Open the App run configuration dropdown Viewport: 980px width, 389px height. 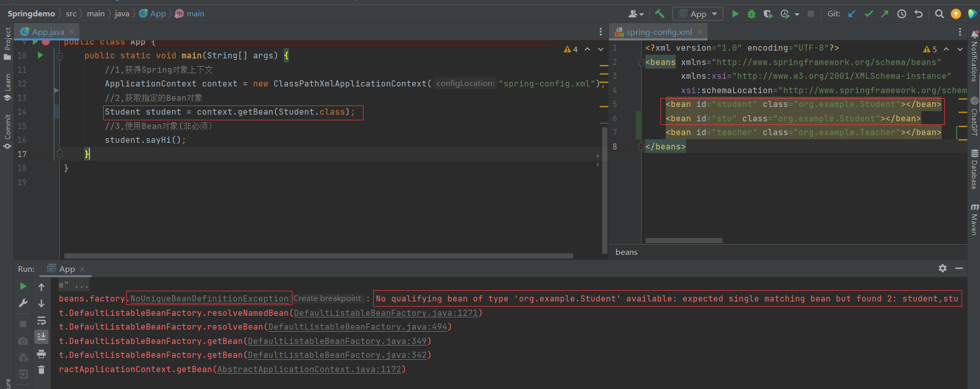698,14
